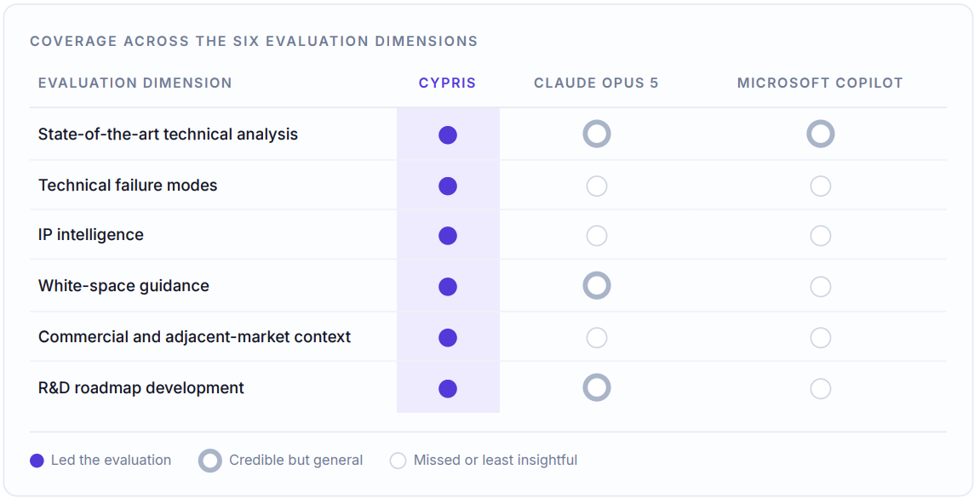Viewport: 980px width, 498px height.
Task: Click Cypris filled dot for Technical failure modes
Action: point(448,186)
